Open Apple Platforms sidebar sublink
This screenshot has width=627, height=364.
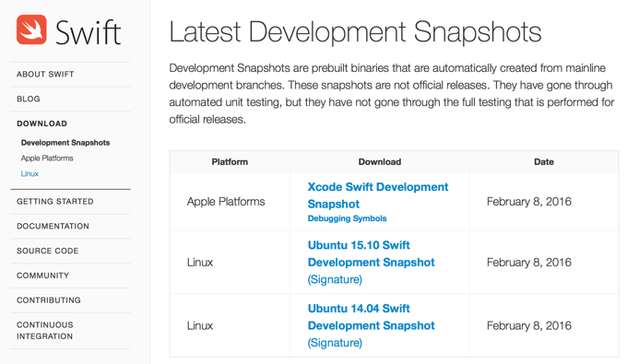pos(47,159)
